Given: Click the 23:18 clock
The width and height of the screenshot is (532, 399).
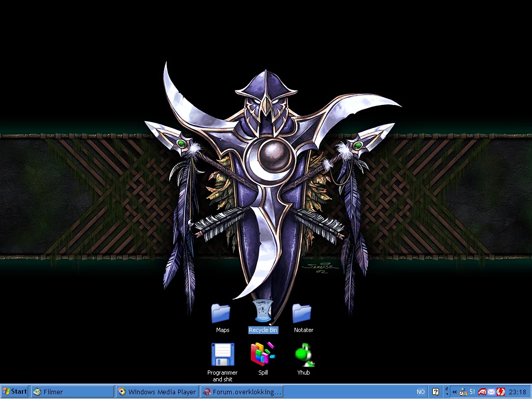Looking at the screenshot, I should pyautogui.click(x=518, y=392).
